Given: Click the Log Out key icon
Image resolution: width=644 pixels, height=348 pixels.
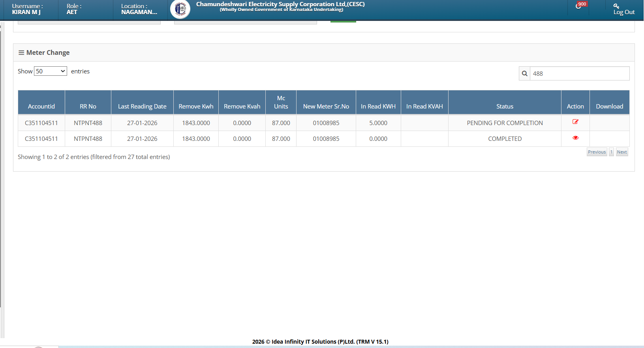Looking at the screenshot, I should click(616, 6).
